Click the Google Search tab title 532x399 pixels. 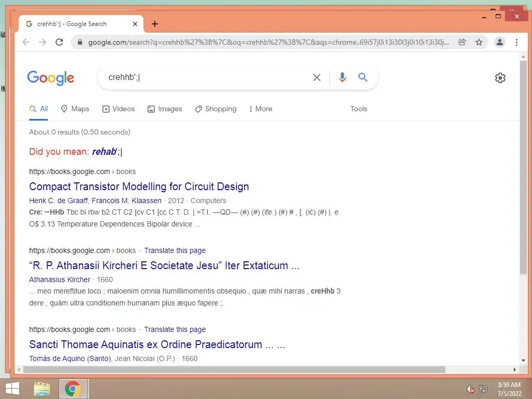click(72, 24)
